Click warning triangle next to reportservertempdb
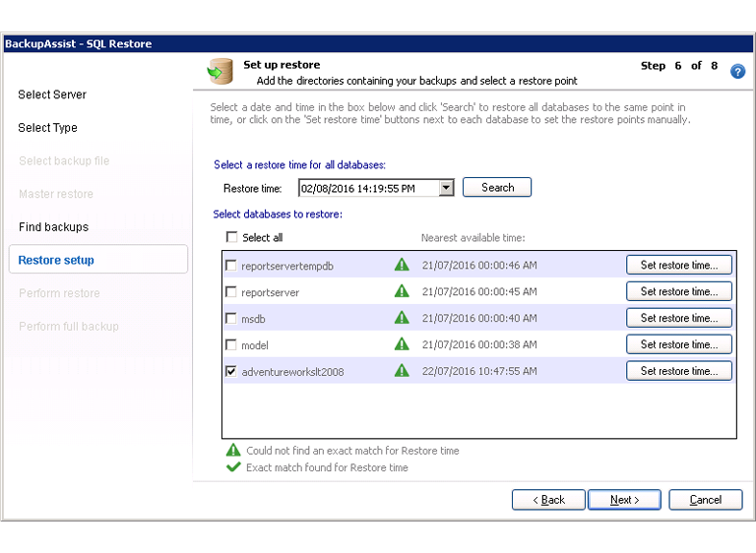756x553 pixels. [402, 265]
